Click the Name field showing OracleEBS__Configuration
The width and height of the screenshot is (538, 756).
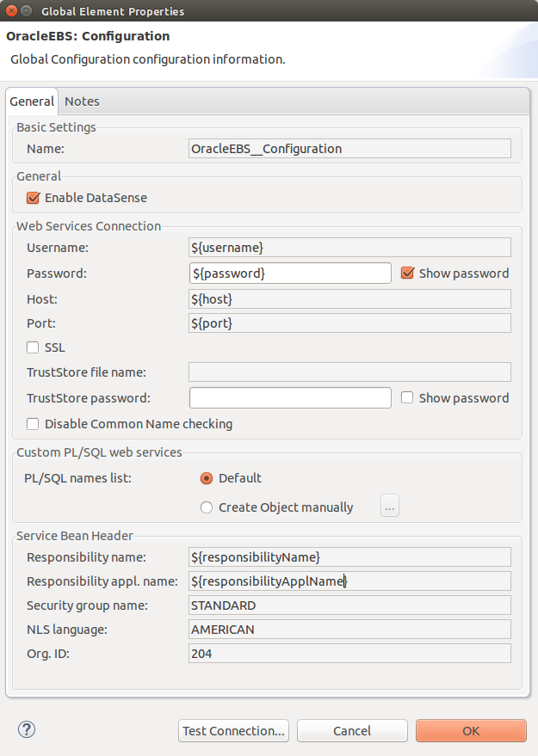tap(349, 148)
